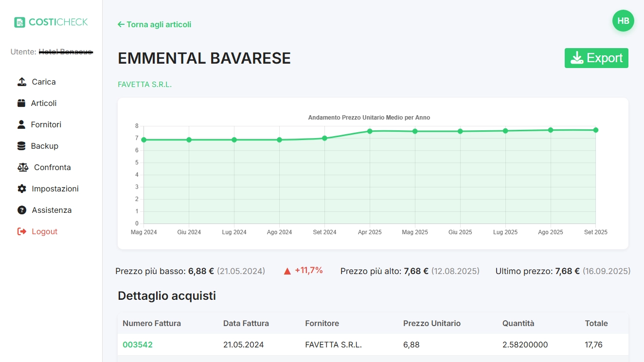Viewport: 644px width, 362px height.
Task: Click the EMMENTAL BAVARESE title
Action: pos(204,58)
